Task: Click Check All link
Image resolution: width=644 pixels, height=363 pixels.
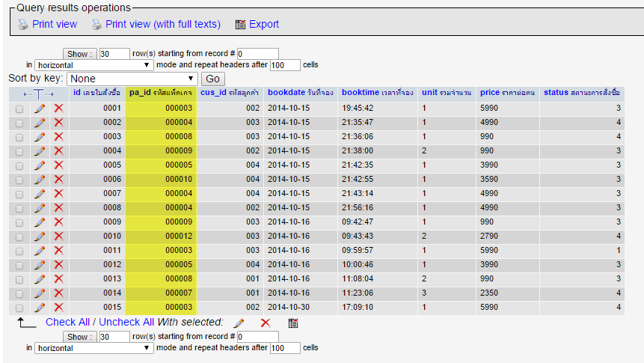Action: pos(67,322)
